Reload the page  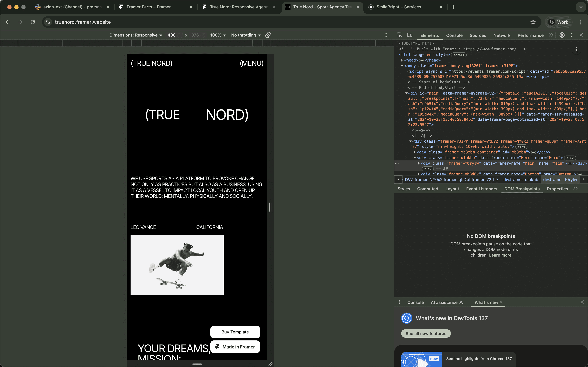tap(33, 22)
